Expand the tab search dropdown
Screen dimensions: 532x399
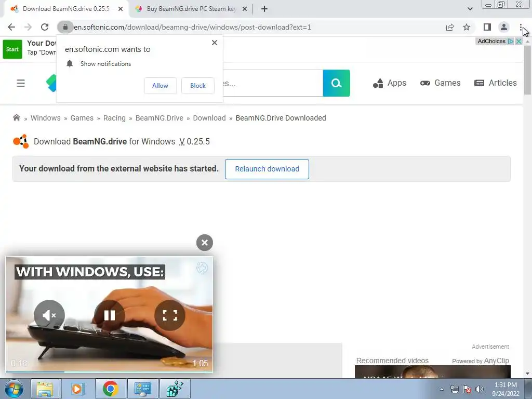point(470,9)
